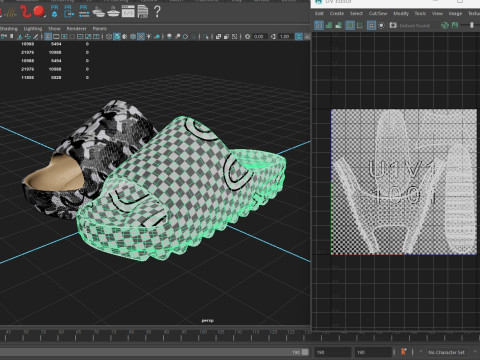Open the Modify menu in UV Editor
Screen dimensions: 480x360
click(x=401, y=13)
